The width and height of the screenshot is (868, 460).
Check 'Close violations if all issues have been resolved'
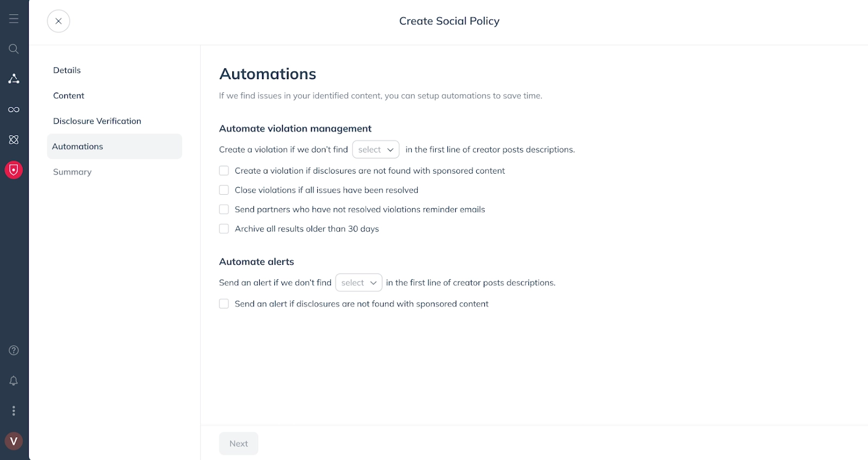click(x=224, y=190)
